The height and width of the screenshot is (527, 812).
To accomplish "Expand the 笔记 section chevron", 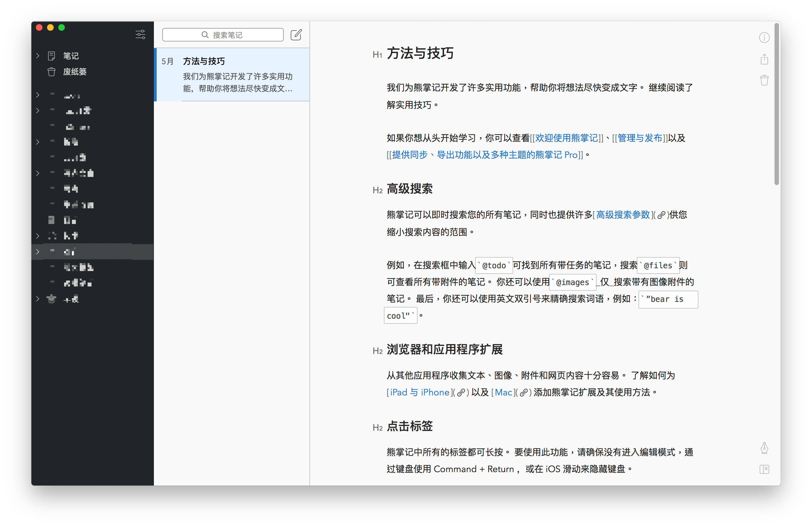I will tap(37, 56).
